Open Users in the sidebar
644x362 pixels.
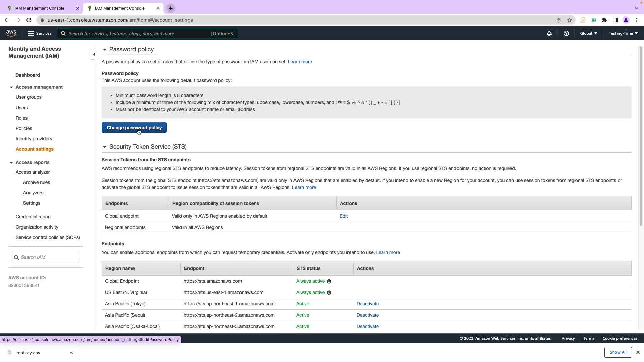(x=22, y=108)
